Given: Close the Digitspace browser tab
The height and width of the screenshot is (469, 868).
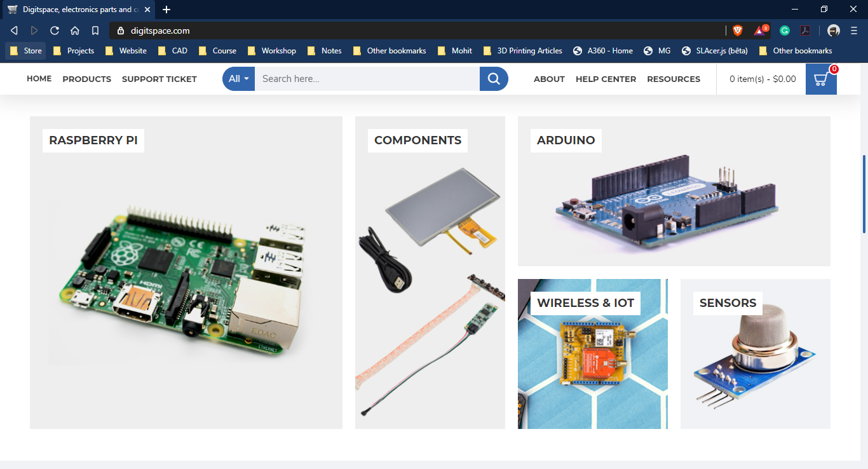Looking at the screenshot, I should 147,10.
